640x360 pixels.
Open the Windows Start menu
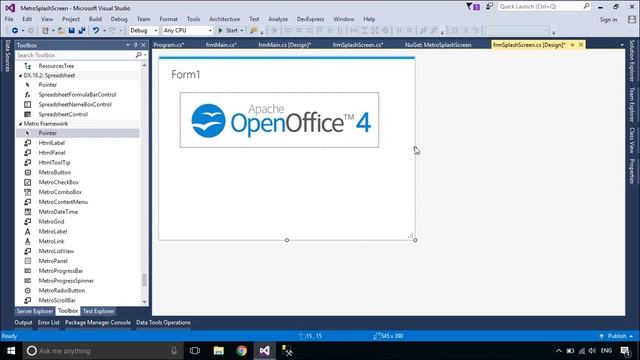pos(11,351)
